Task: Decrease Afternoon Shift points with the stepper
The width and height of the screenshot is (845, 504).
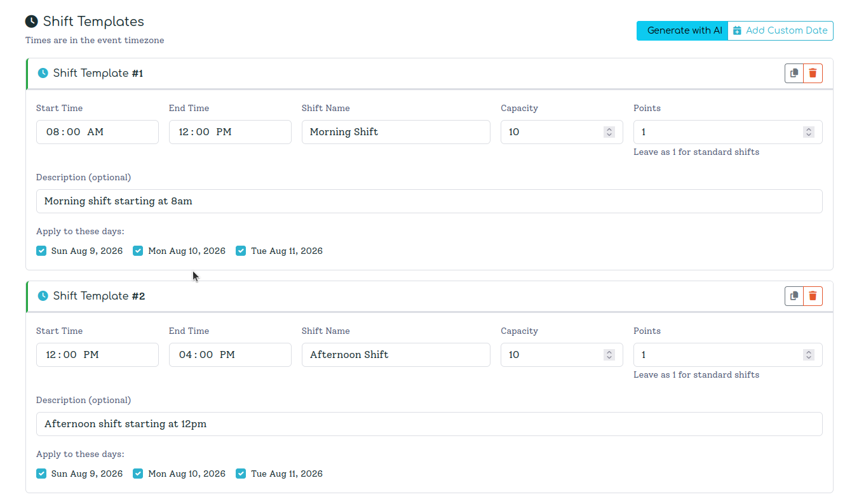Action: [808, 357]
